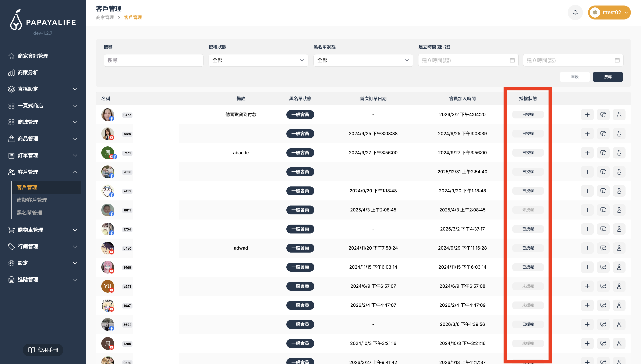Click the calendar icon in the start date field

512,60
